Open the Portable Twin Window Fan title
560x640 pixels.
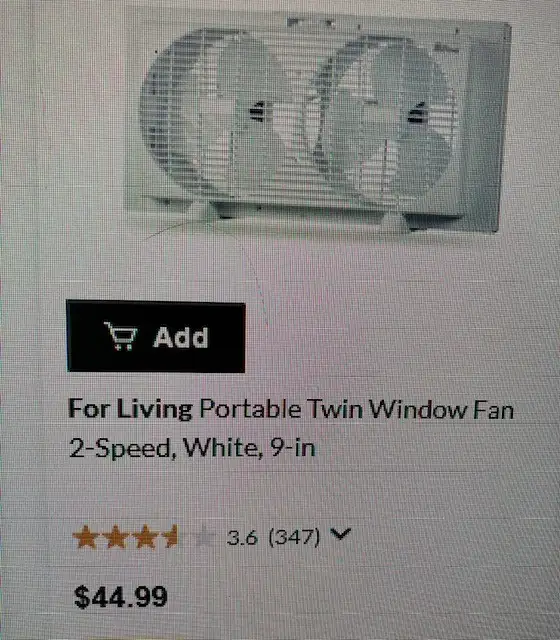pos(356,409)
